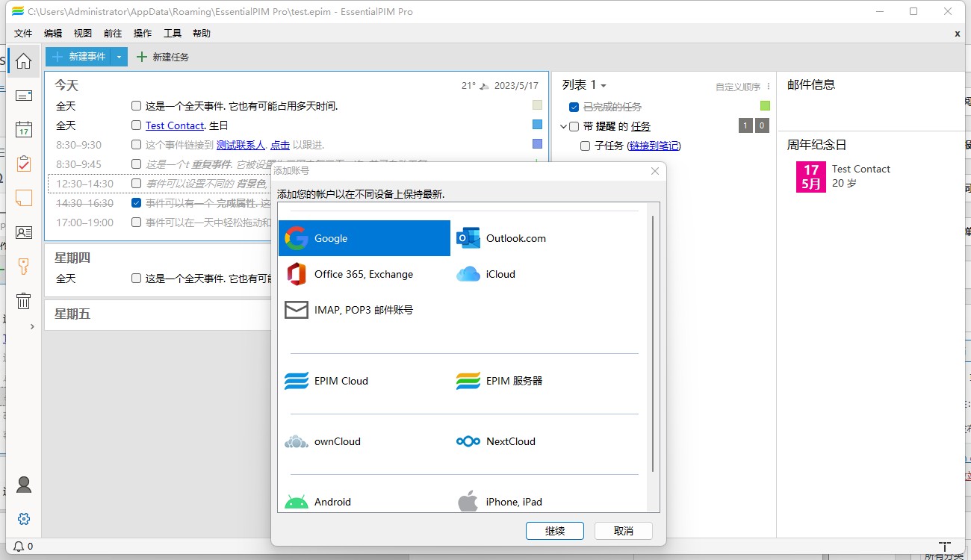Click 取消 in the add account dialog
The height and width of the screenshot is (560, 971).
[624, 531]
